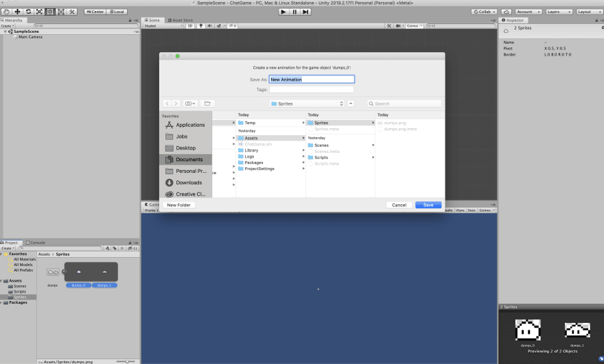Open the Shaded draw mode dropdown
The height and width of the screenshot is (364, 604).
pos(163,26)
